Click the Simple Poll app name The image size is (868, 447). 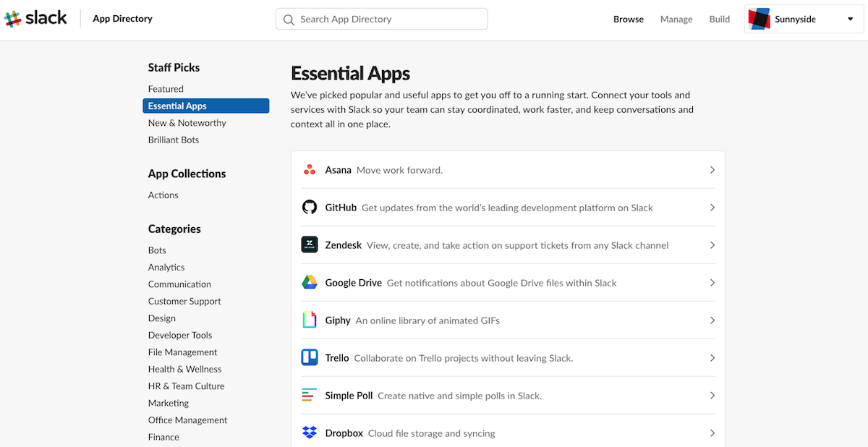349,396
